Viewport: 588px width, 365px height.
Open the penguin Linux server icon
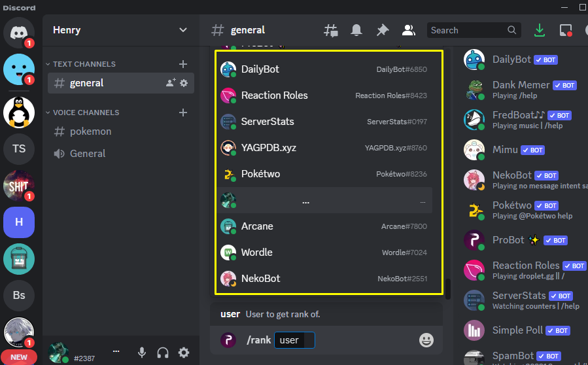coord(19,113)
